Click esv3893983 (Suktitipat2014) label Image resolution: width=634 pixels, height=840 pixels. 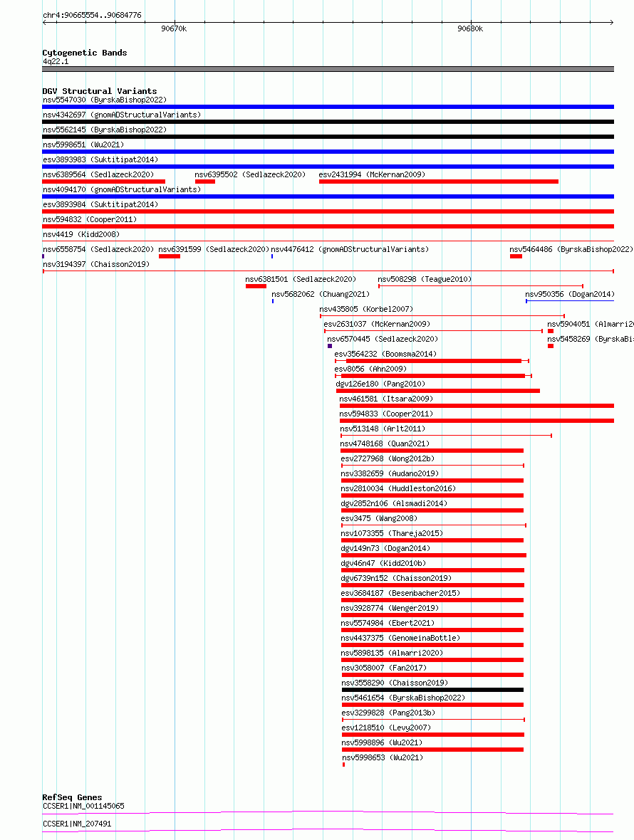(x=100, y=159)
